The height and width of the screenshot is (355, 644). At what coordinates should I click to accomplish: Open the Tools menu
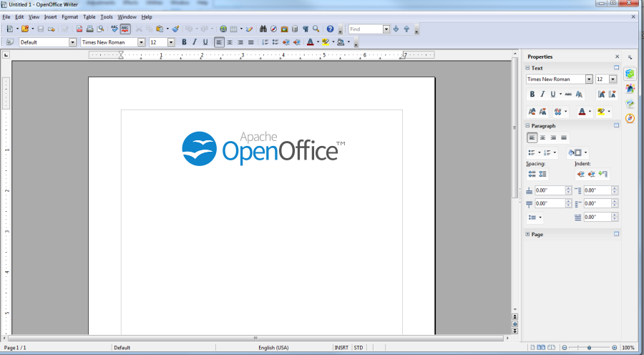pyautogui.click(x=107, y=17)
